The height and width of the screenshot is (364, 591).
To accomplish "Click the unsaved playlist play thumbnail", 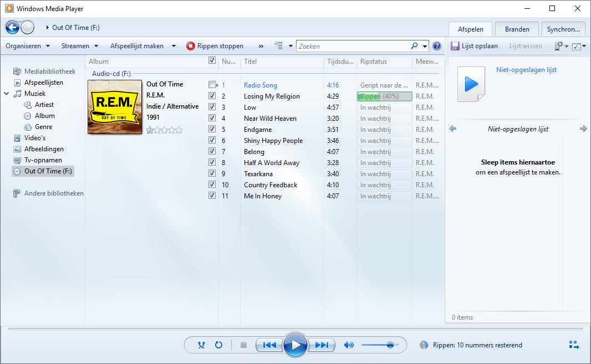I will pyautogui.click(x=471, y=84).
